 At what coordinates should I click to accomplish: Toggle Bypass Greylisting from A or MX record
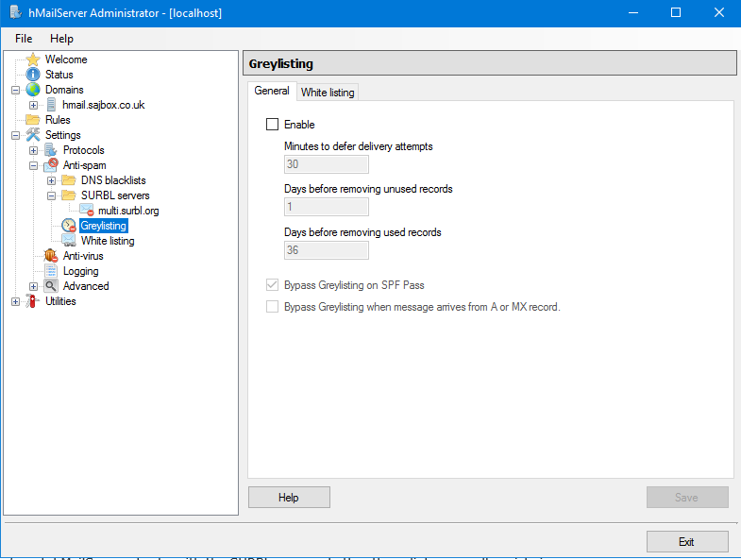(x=272, y=307)
